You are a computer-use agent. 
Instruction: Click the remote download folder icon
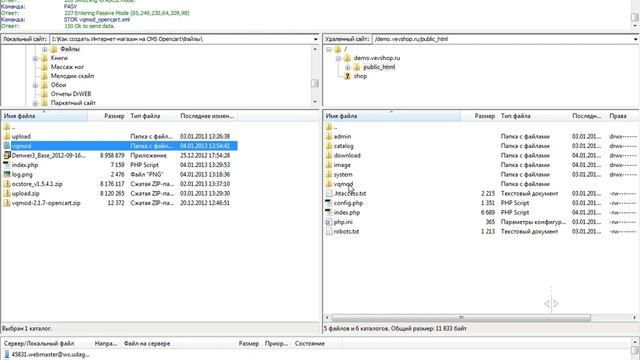(329, 155)
